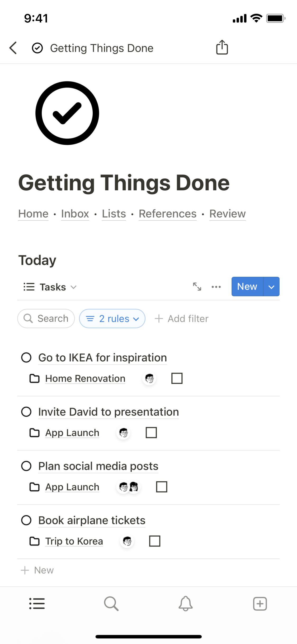Viewport: 297px width, 644px height.
Task: Click the Search field in Tasks
Action: [x=46, y=319]
